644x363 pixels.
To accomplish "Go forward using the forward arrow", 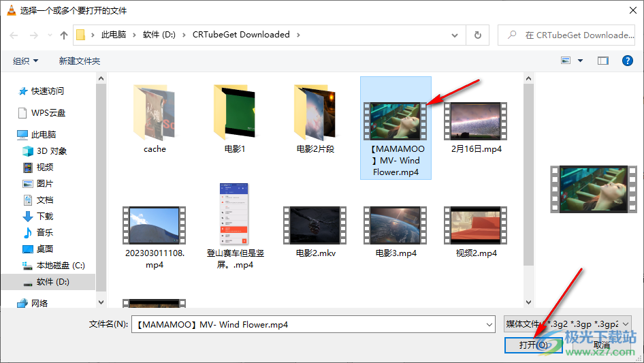I will 33,35.
